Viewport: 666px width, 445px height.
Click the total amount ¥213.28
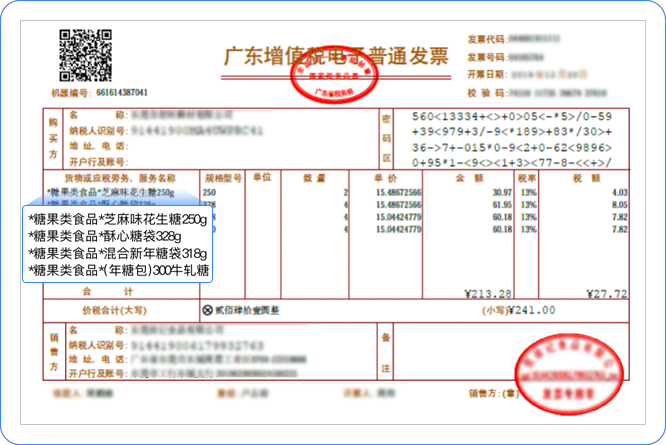(488, 294)
